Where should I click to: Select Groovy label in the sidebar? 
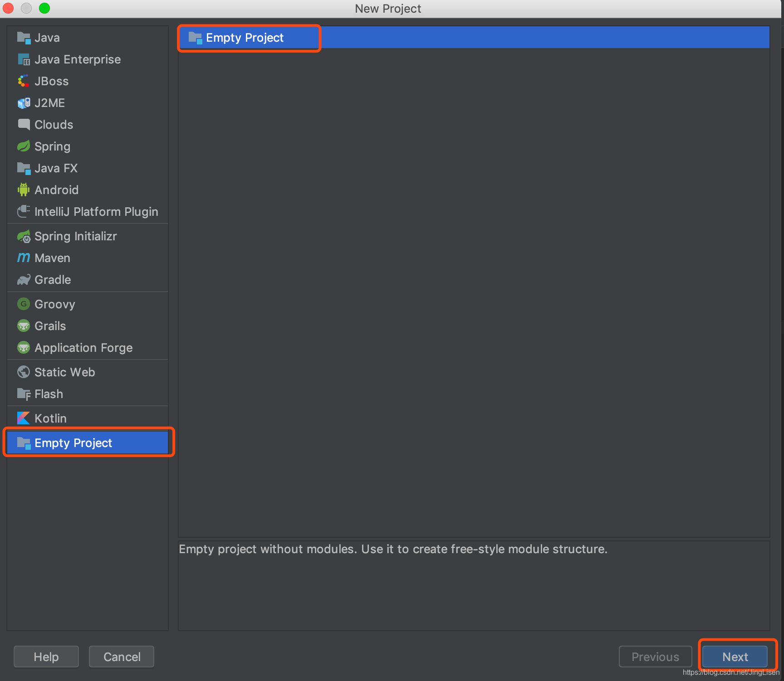tap(55, 304)
